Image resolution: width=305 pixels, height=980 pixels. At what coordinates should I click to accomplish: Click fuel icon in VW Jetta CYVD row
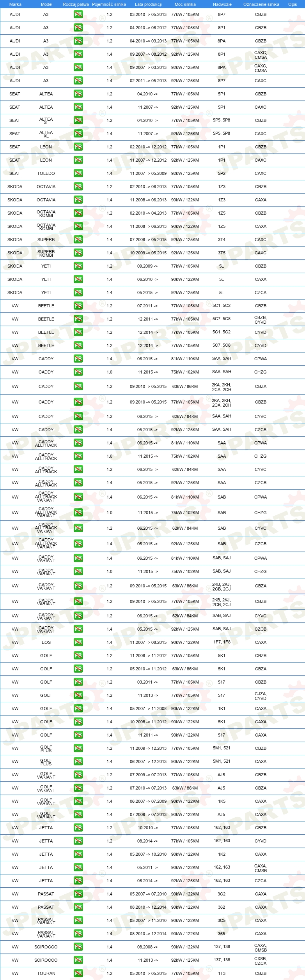click(x=78, y=841)
